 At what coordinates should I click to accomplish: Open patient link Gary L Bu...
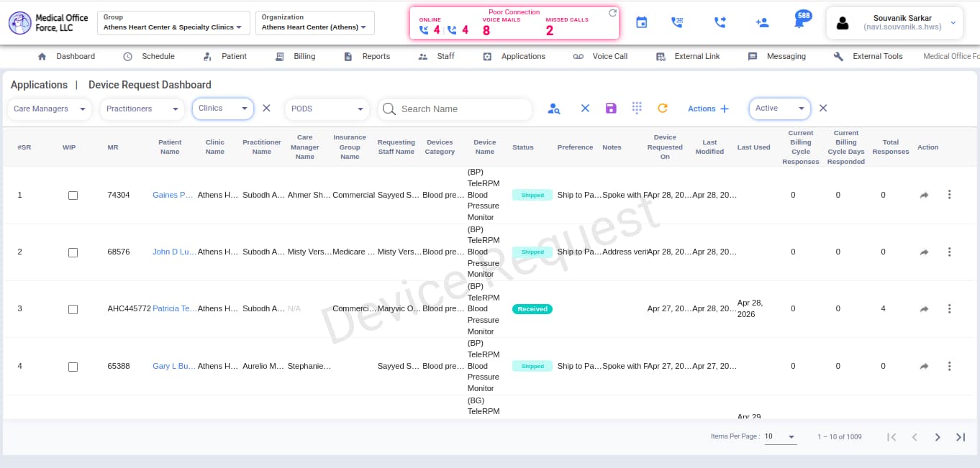pyautogui.click(x=173, y=366)
